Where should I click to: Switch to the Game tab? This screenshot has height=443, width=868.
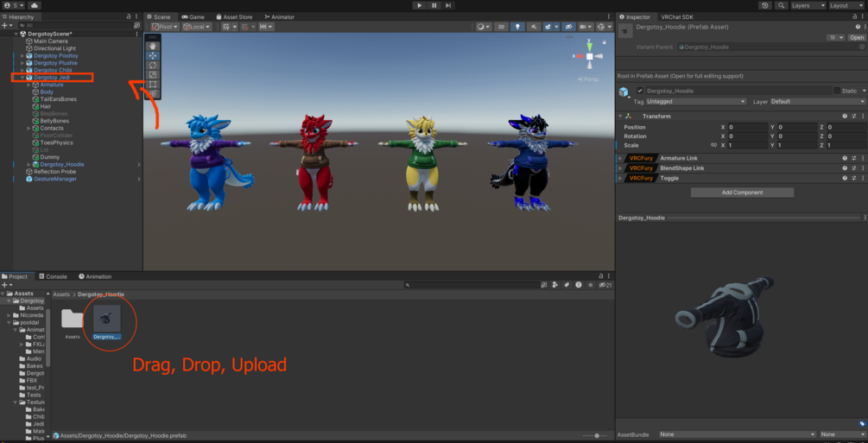tap(193, 17)
